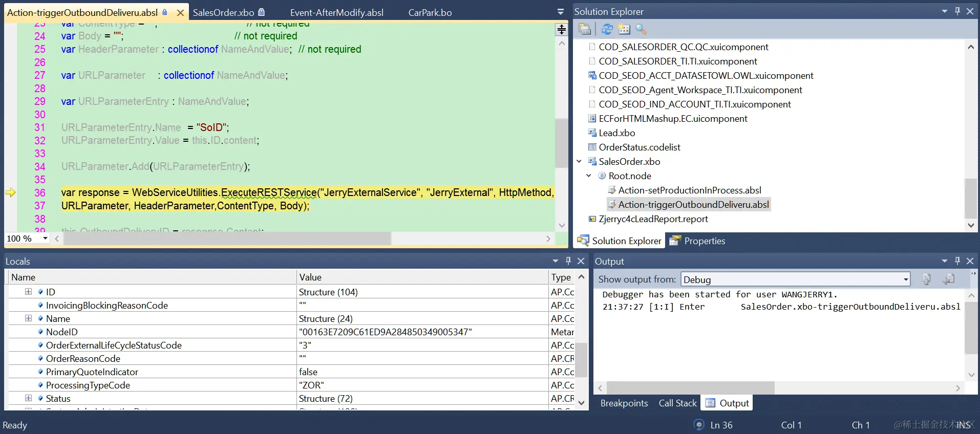Click the SalesOrder.xbo file icon in tree
Viewport: 980px width, 434px height.
click(592, 161)
